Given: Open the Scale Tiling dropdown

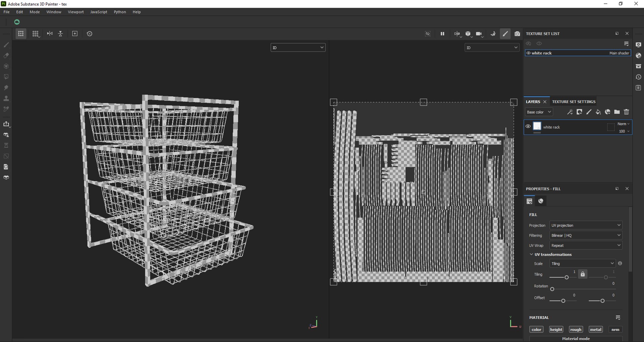Looking at the screenshot, I should pos(582,263).
